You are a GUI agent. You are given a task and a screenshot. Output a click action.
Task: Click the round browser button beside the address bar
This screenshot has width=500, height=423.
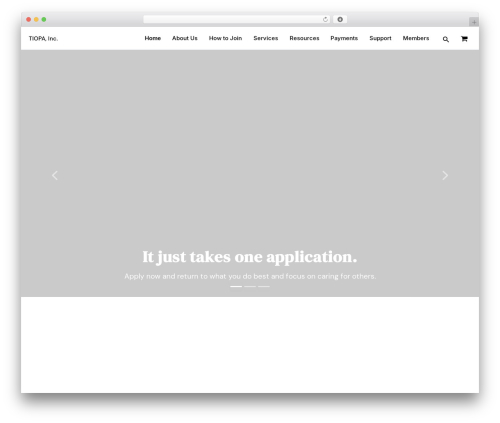pos(340,20)
